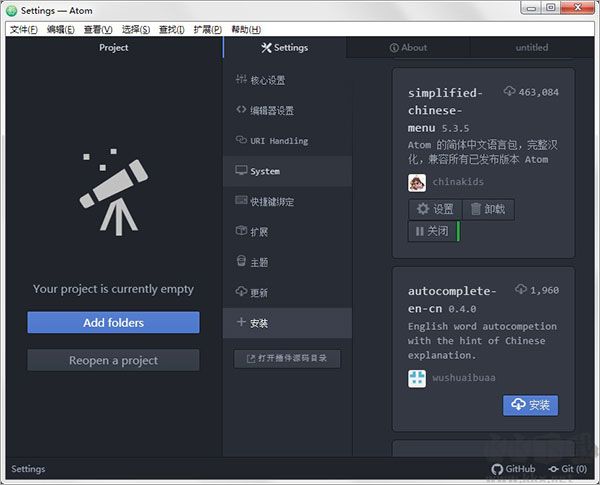Click the URI Handling link icon

241,140
